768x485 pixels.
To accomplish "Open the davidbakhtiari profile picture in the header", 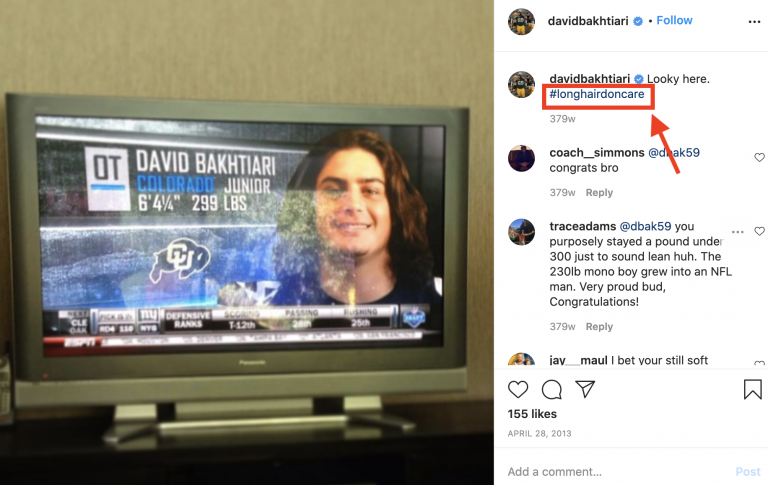I will 521,22.
